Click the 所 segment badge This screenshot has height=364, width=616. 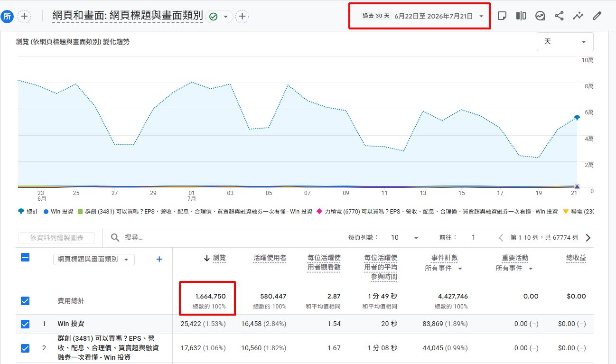pyautogui.click(x=7, y=16)
